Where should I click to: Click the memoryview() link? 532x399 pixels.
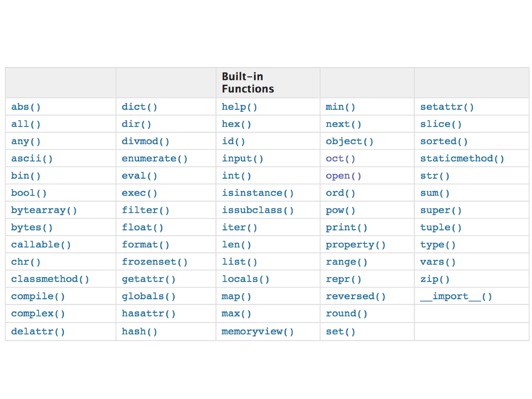[257, 332]
